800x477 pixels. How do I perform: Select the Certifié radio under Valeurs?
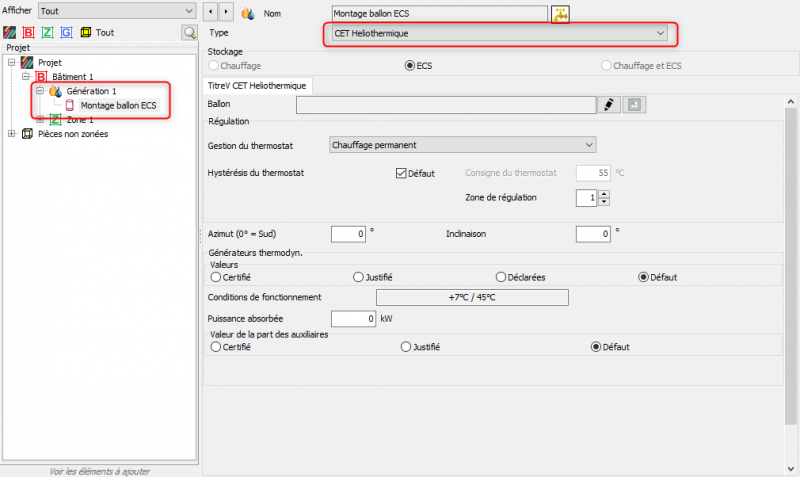216,277
